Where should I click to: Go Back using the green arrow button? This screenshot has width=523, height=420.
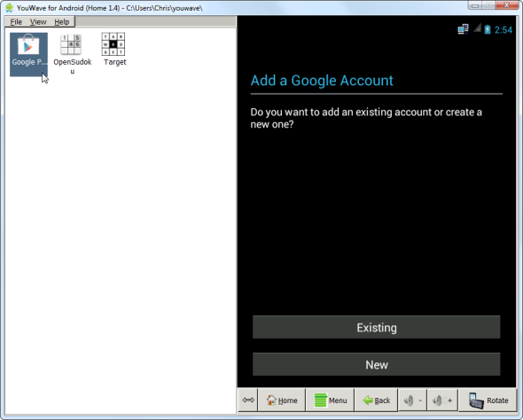376,400
